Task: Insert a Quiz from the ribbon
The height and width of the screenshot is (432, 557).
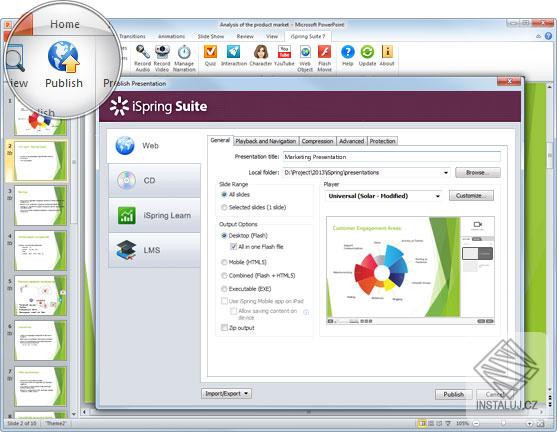Action: (210, 55)
